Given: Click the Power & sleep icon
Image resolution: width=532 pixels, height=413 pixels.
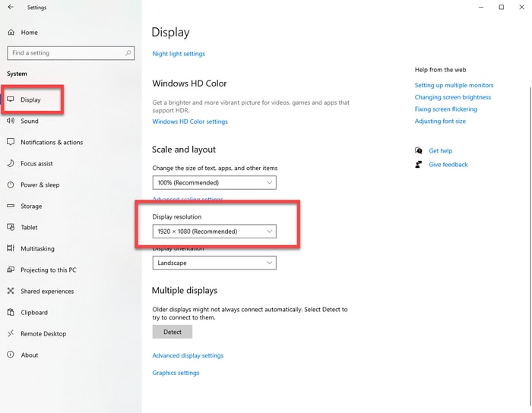Looking at the screenshot, I should [11, 184].
